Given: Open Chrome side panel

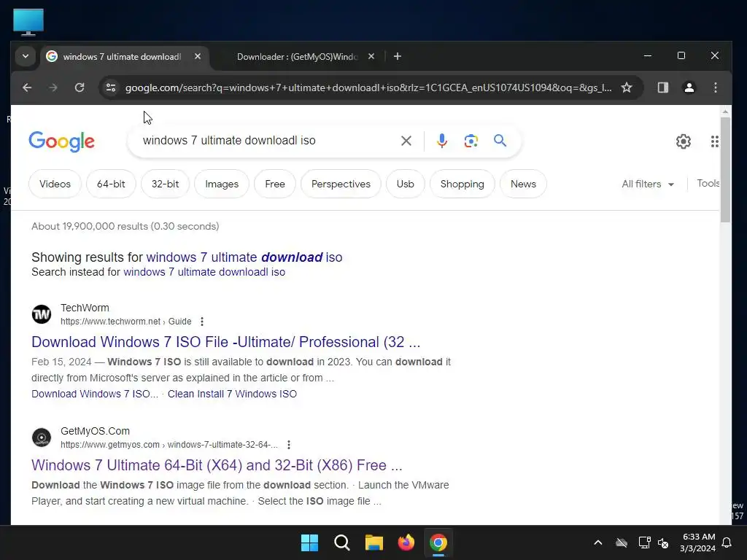Looking at the screenshot, I should click(662, 87).
